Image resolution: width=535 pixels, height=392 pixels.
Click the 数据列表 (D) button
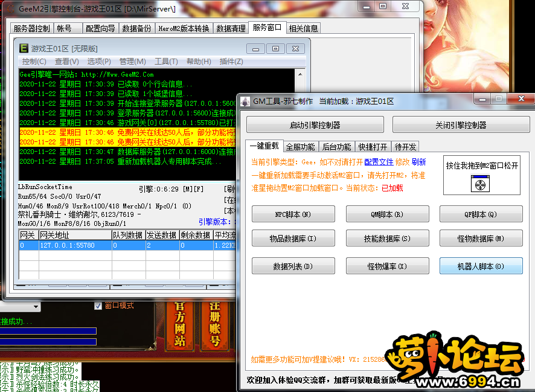tap(293, 266)
